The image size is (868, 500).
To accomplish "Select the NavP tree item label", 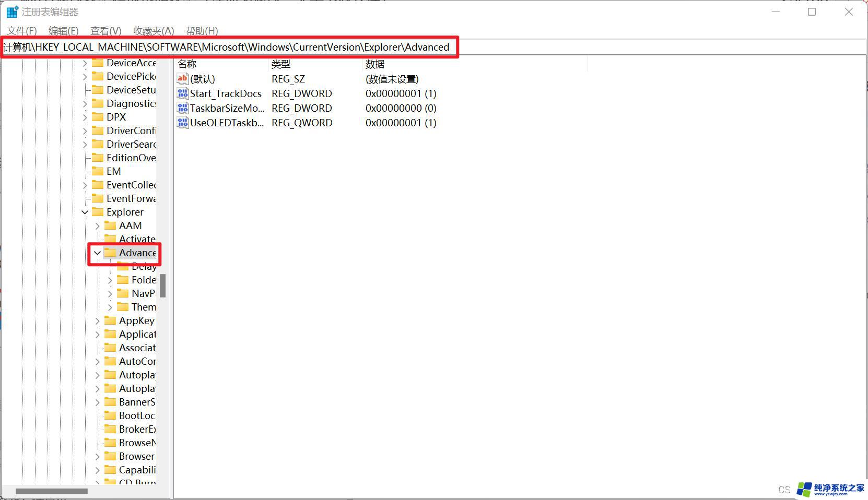I will tap(143, 293).
